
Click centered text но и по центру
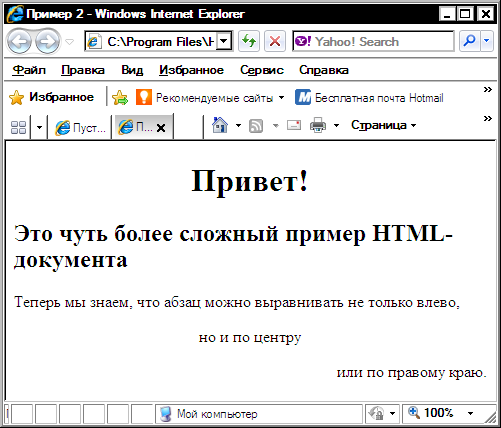pos(250,337)
